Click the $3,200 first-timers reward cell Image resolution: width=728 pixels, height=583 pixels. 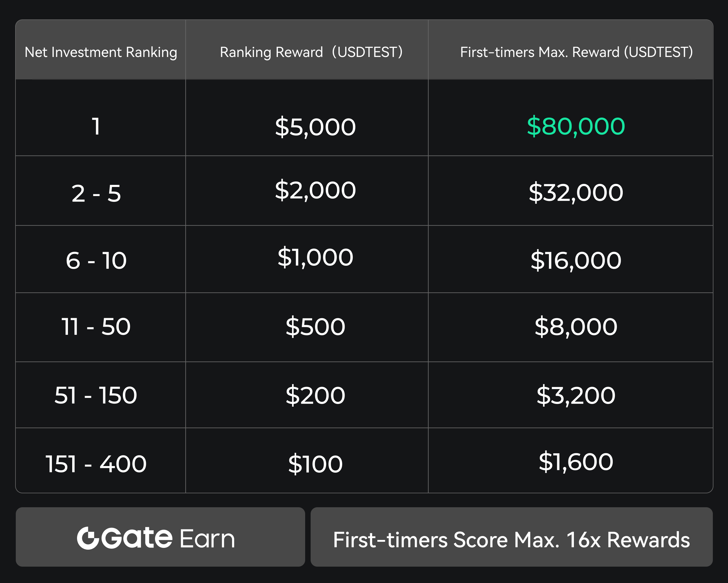[576, 395]
